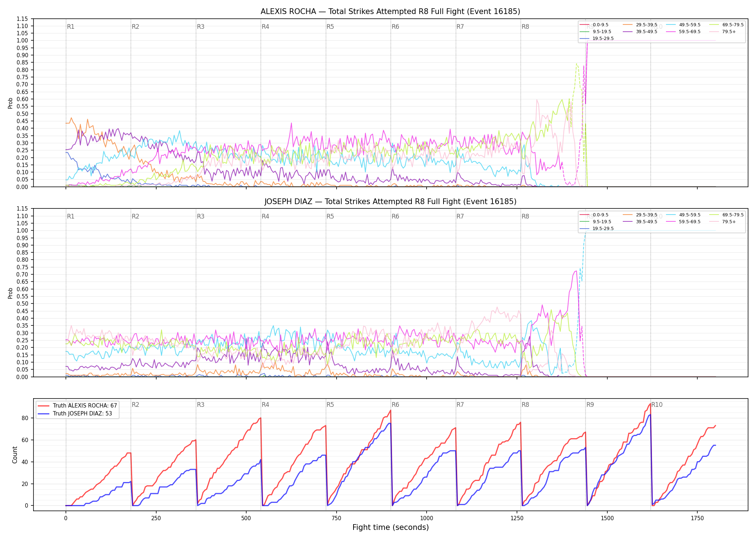This screenshot has height=540, width=756.
Task: Click the R9 round marker in the Count chart
Action: [590, 405]
